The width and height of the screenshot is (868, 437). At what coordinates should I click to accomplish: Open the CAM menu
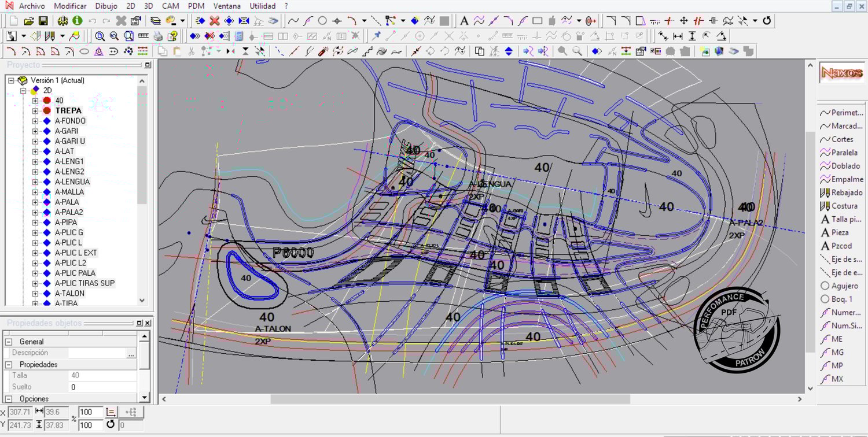point(170,6)
